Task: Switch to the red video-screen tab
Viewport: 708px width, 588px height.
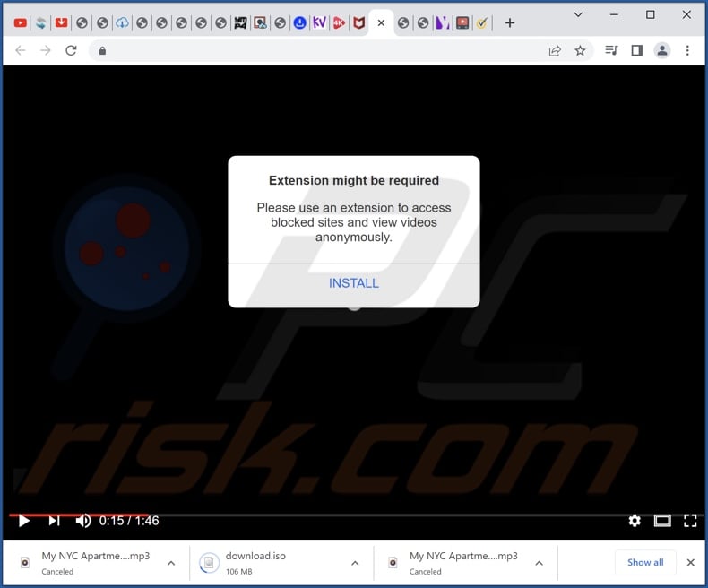Action: pyautogui.click(x=462, y=22)
